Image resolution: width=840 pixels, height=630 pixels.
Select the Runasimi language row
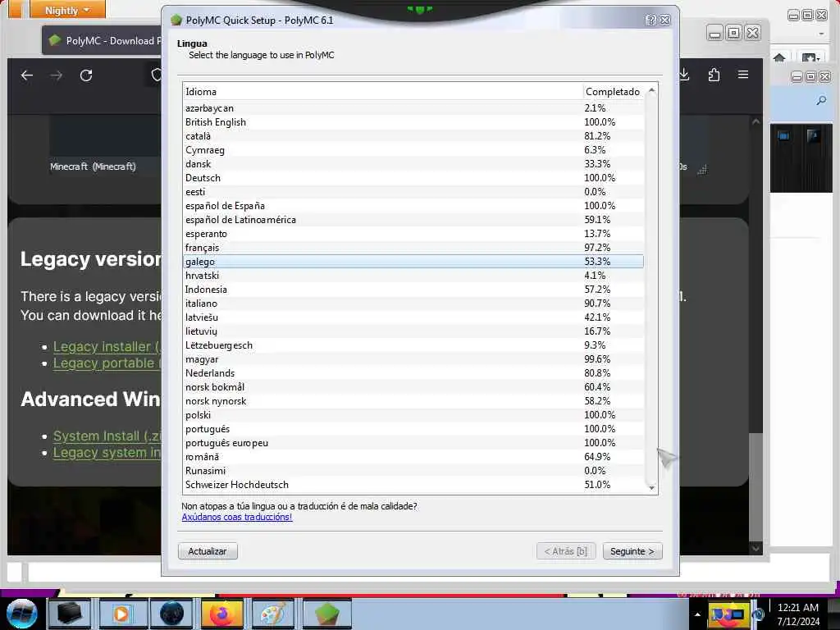click(413, 470)
